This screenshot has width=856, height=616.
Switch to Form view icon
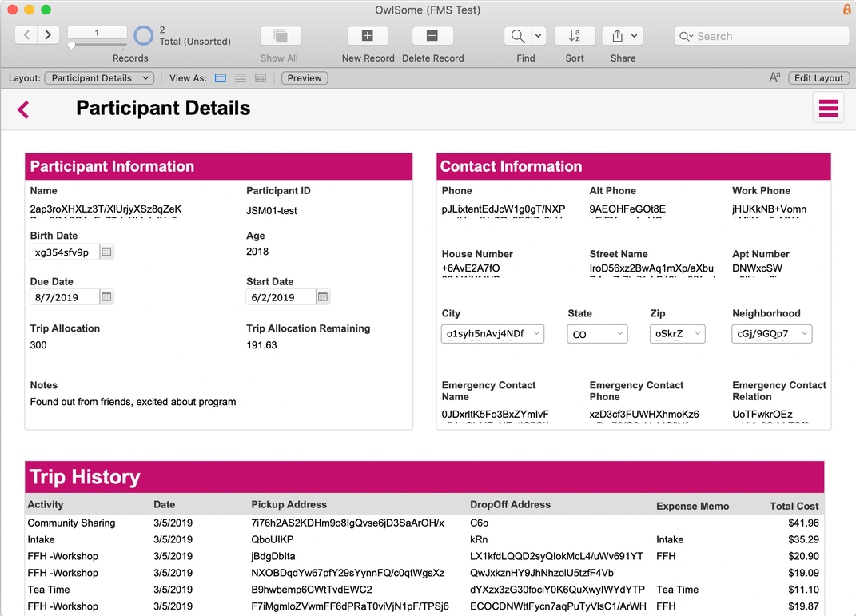click(221, 78)
